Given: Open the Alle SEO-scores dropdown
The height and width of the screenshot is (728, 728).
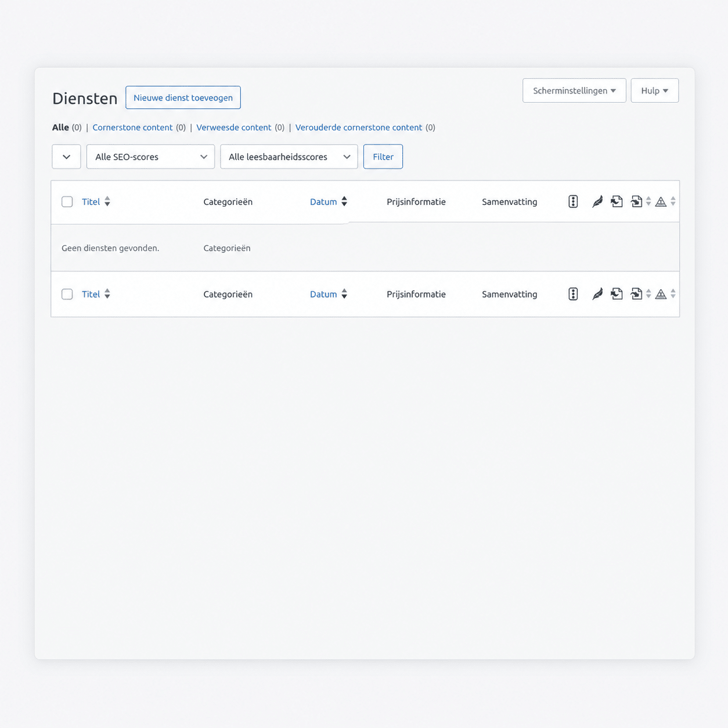Looking at the screenshot, I should (x=150, y=157).
